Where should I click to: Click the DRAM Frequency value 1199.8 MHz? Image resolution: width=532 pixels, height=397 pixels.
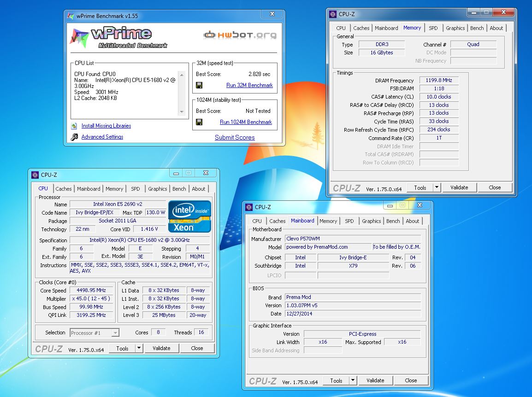point(439,80)
